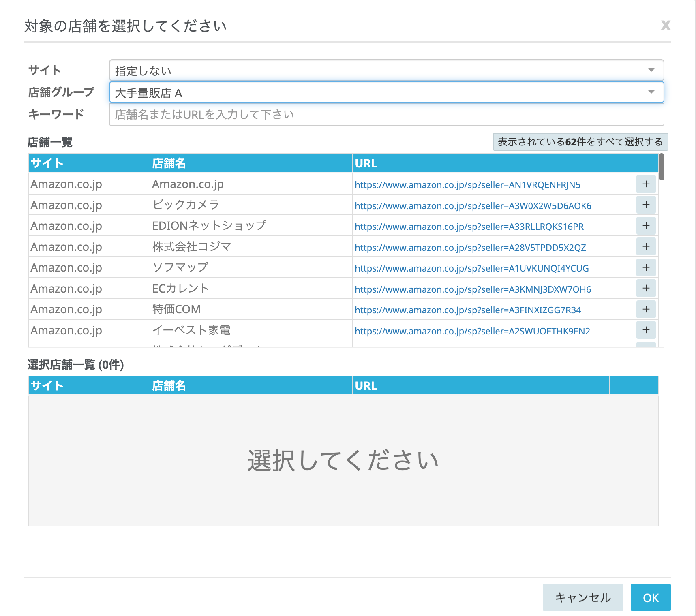Viewport: 696px width, 616px height.
Task: Open the ソフマップ seller URL link
Action: click(x=471, y=268)
